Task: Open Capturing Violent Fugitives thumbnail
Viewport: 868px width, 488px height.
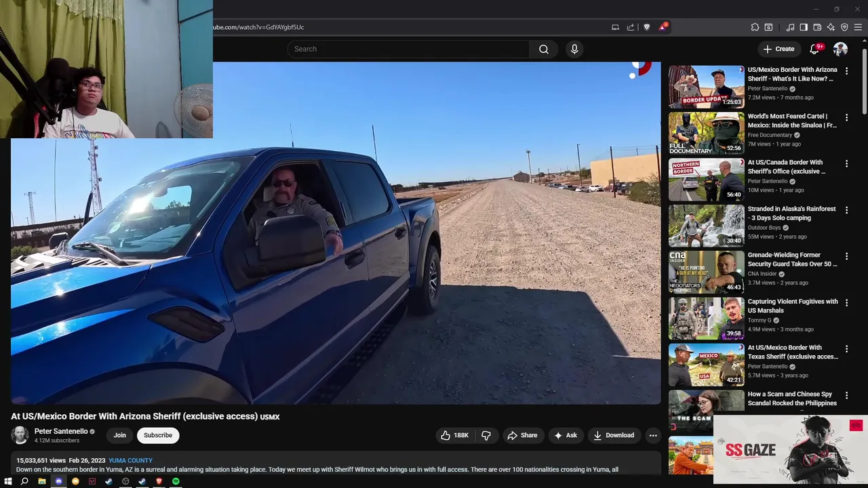Action: tap(706, 319)
